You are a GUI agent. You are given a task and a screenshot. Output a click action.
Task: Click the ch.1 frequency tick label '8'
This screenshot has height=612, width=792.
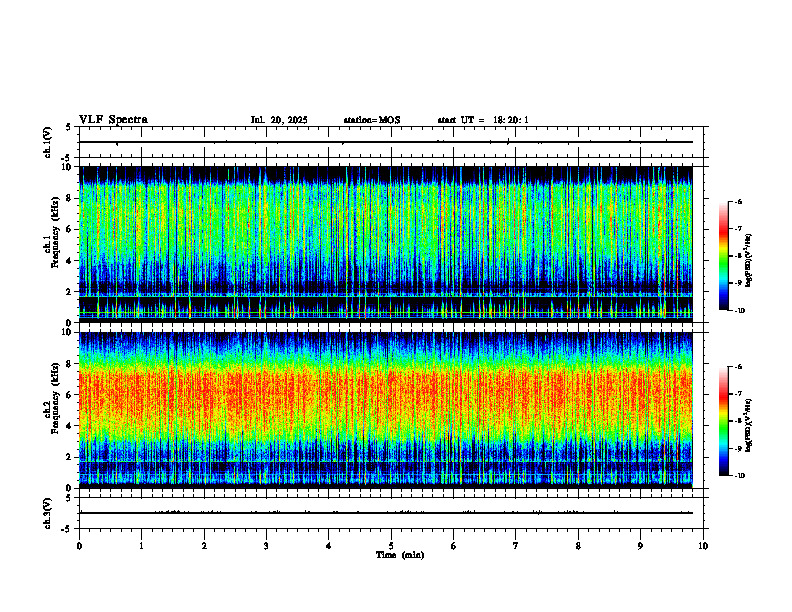[70, 198]
